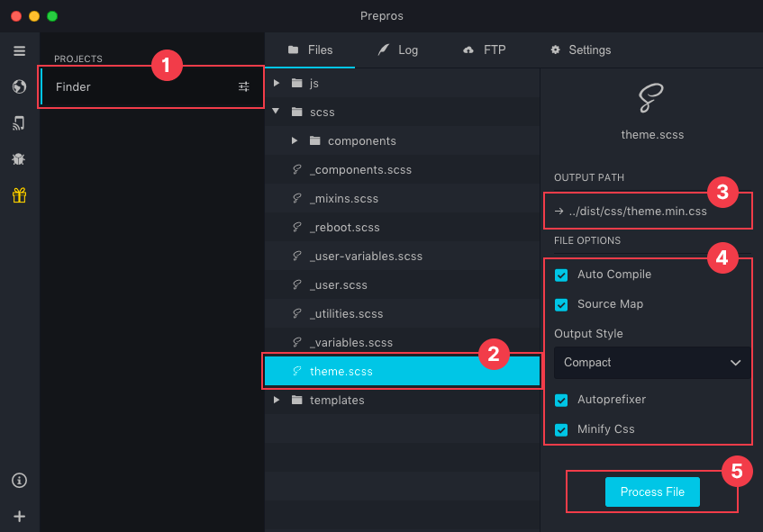
Task: Click the yellow gift icon
Action: click(19, 195)
